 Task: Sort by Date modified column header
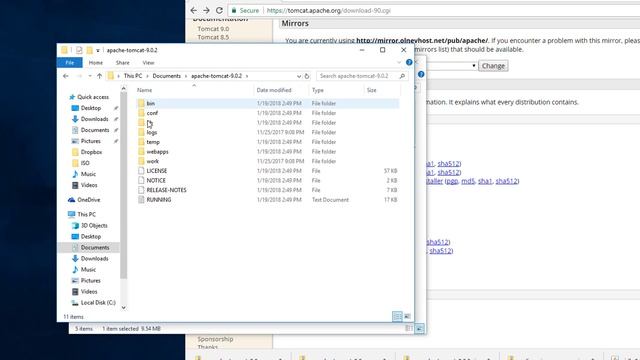pyautogui.click(x=274, y=90)
